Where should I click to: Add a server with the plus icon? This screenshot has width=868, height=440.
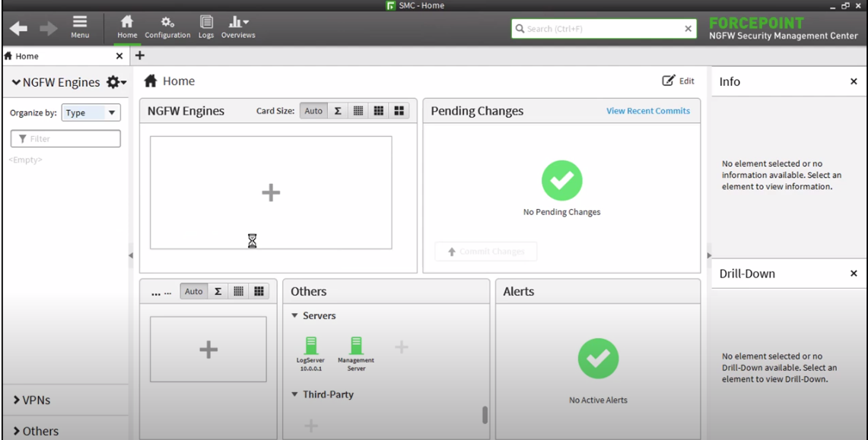click(x=402, y=347)
